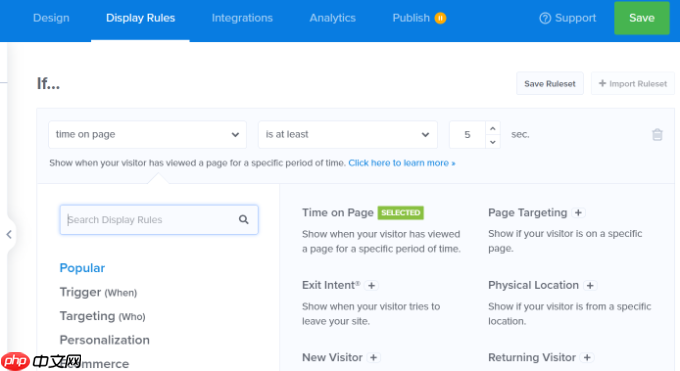Open the Design tab

click(51, 18)
